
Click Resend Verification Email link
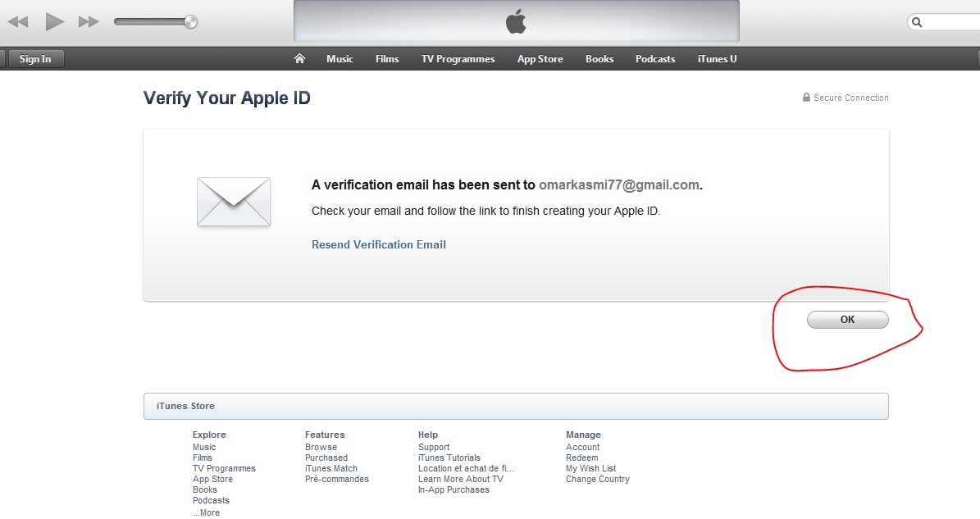coord(379,245)
